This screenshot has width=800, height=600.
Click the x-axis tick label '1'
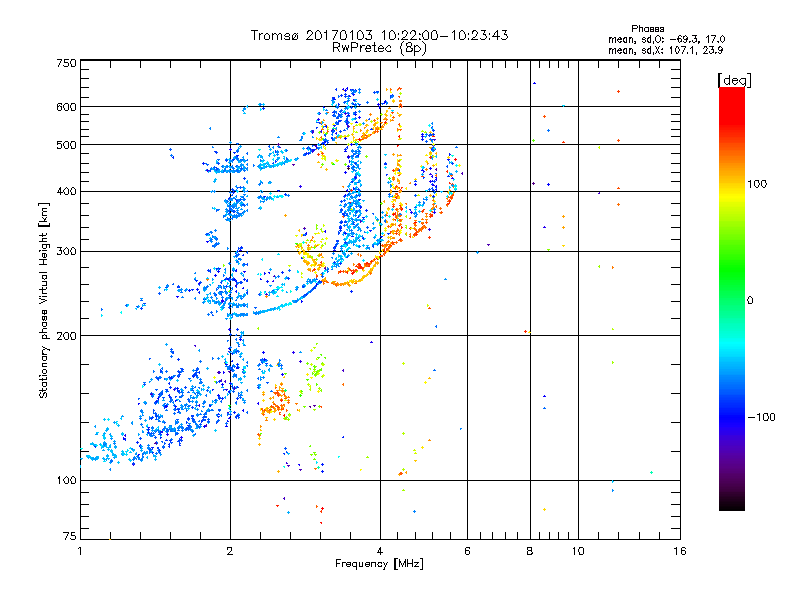[80, 551]
